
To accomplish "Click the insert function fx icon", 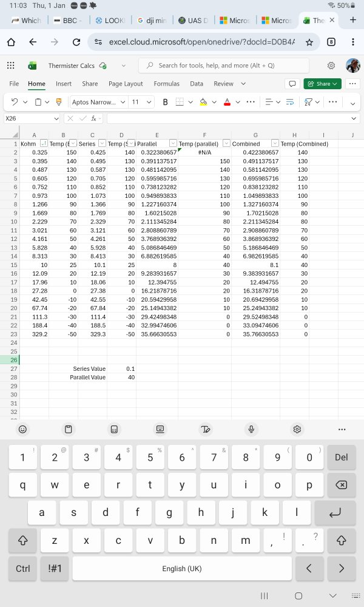I will pos(93,118).
